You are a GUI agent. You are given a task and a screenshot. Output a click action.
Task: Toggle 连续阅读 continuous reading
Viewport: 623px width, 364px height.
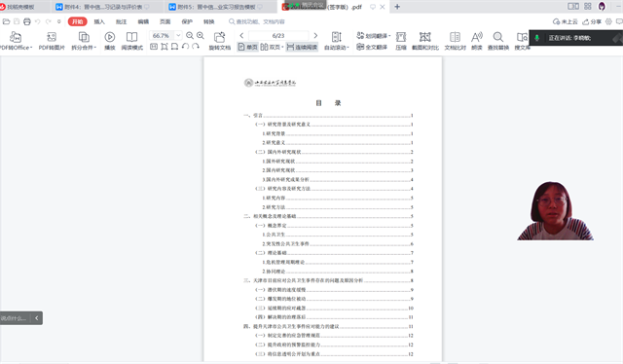pos(302,47)
